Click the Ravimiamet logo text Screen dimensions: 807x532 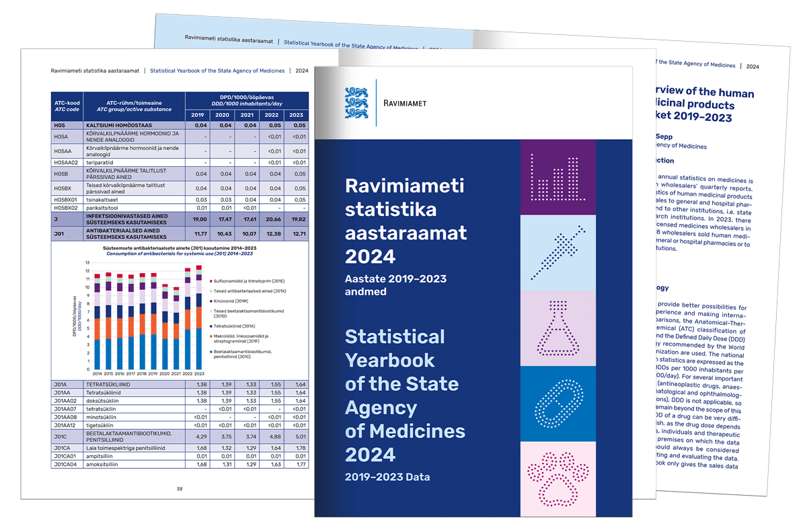coord(403,103)
